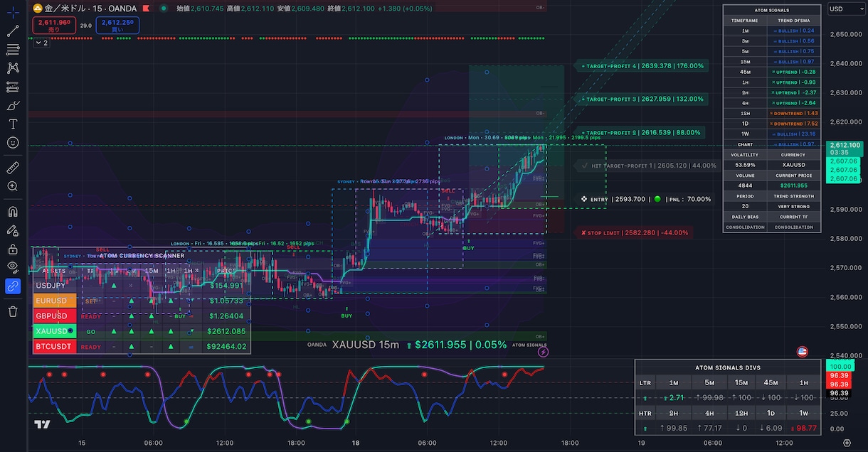The height and width of the screenshot is (452, 868).
Task: Click the current price label on the price scale
Action: [x=845, y=148]
